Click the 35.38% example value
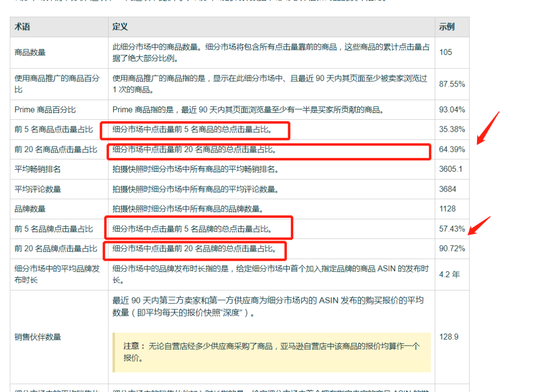The height and width of the screenshot is (392, 535). (x=452, y=130)
